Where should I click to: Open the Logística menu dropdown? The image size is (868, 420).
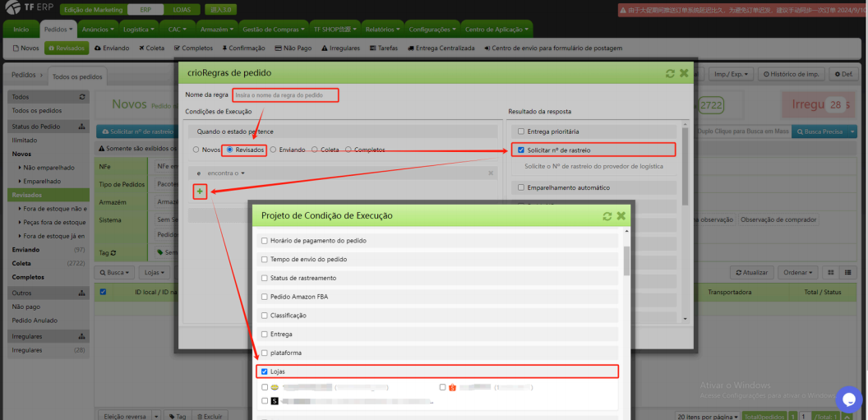[138, 29]
